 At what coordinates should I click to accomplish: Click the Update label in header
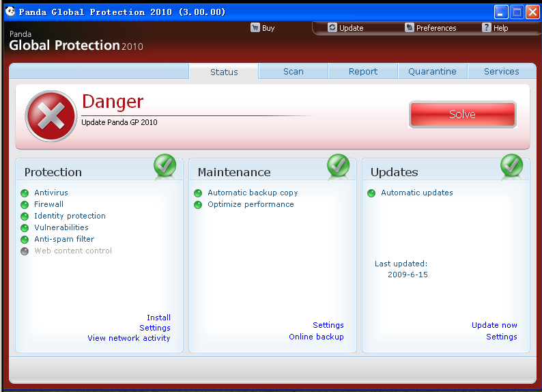351,28
